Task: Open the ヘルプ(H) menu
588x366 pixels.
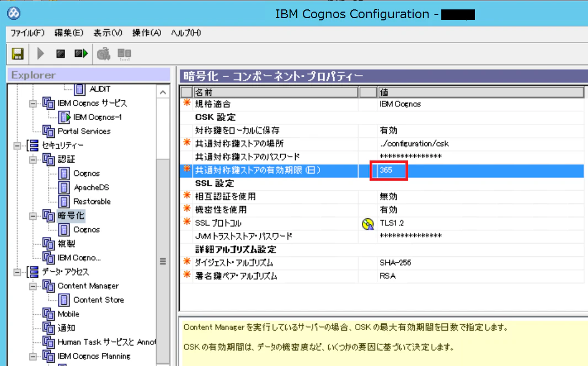Action: click(186, 33)
